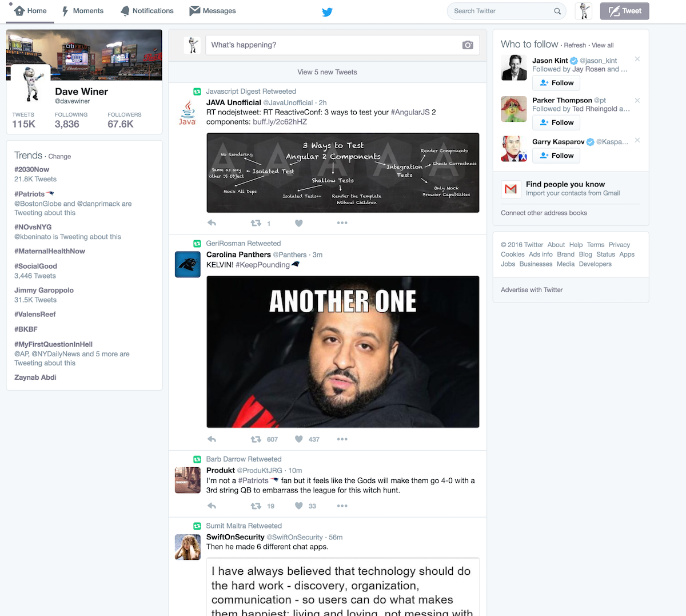The image size is (686, 616).
Task: Go to the Moments tab
Action: pos(82,11)
